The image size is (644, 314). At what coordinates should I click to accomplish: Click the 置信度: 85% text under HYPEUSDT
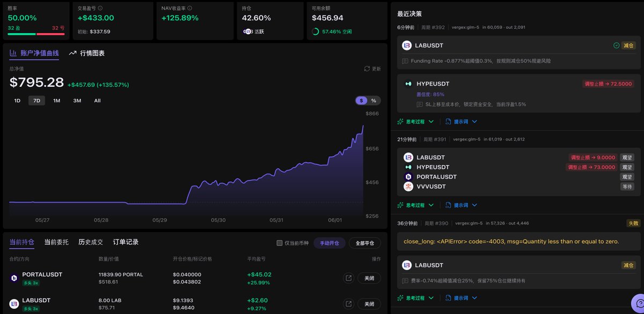430,94
